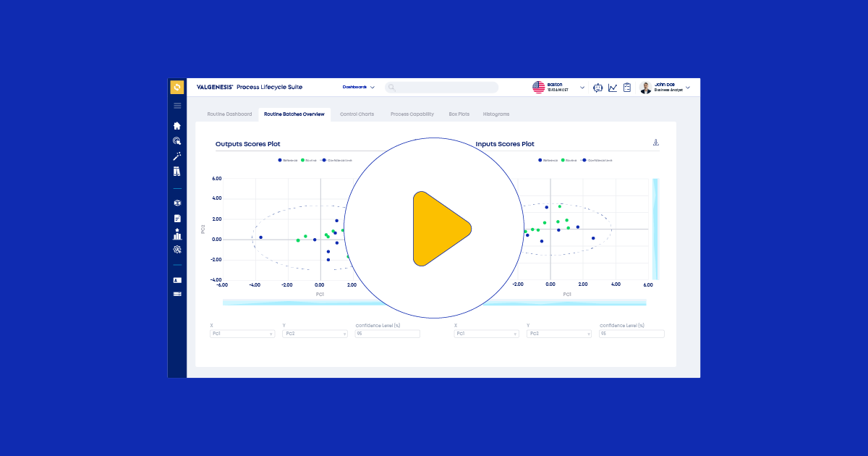Click the chatbot icon in top bar

[597, 88]
